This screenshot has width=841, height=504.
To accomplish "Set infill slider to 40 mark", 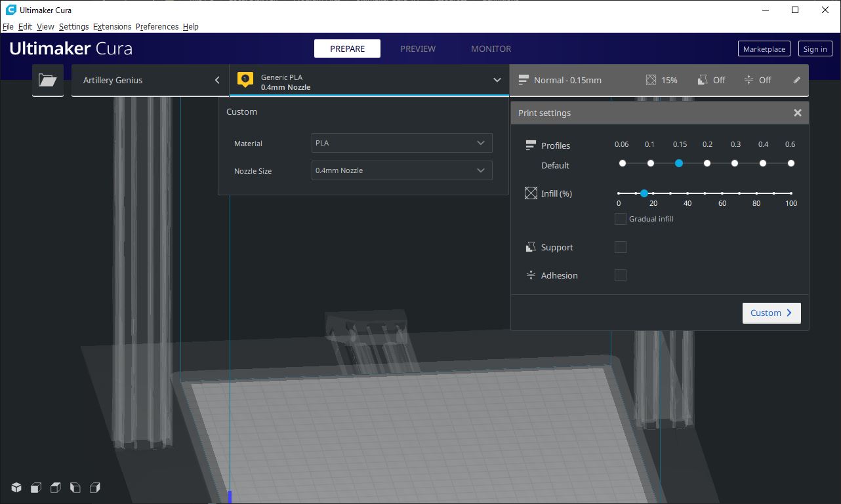I will click(x=687, y=193).
